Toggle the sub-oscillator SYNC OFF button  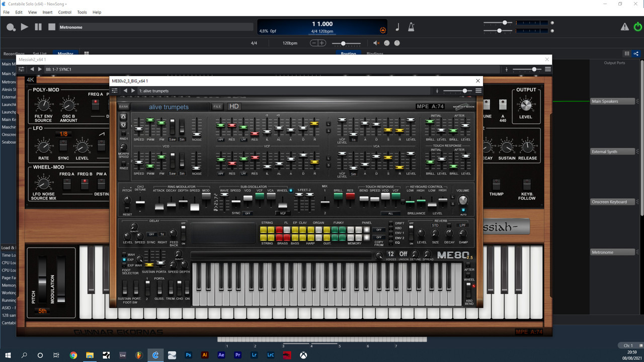(248, 213)
